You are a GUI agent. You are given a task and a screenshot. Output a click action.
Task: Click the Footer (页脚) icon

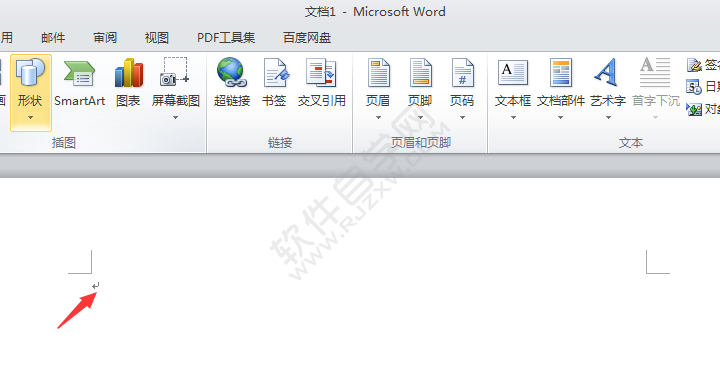420,73
